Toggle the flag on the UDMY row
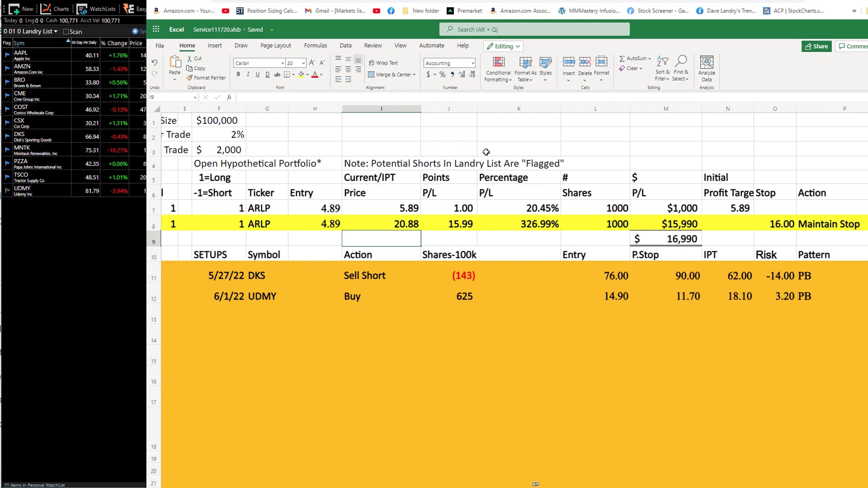 tap(7, 191)
